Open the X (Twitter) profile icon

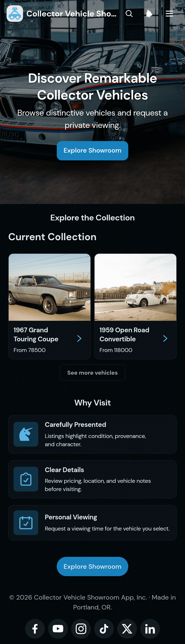coord(127,629)
